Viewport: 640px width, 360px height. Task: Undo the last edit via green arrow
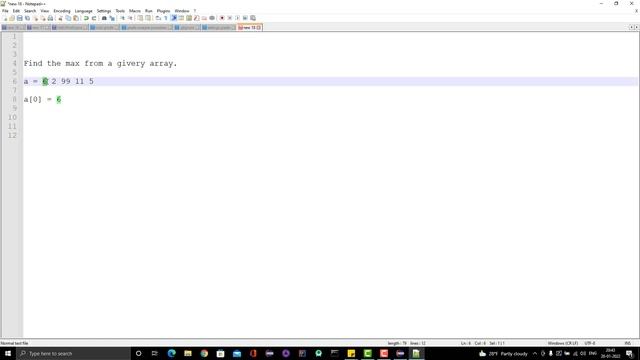point(86,18)
